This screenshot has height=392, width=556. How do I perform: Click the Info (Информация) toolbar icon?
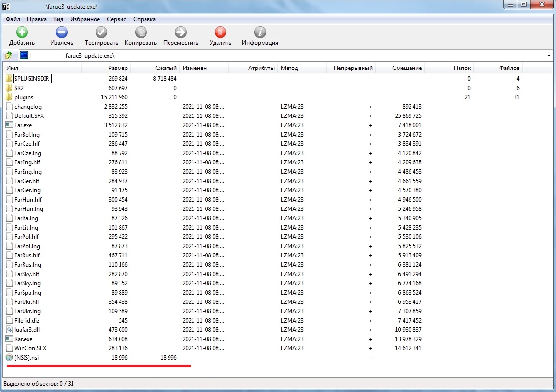click(x=260, y=32)
